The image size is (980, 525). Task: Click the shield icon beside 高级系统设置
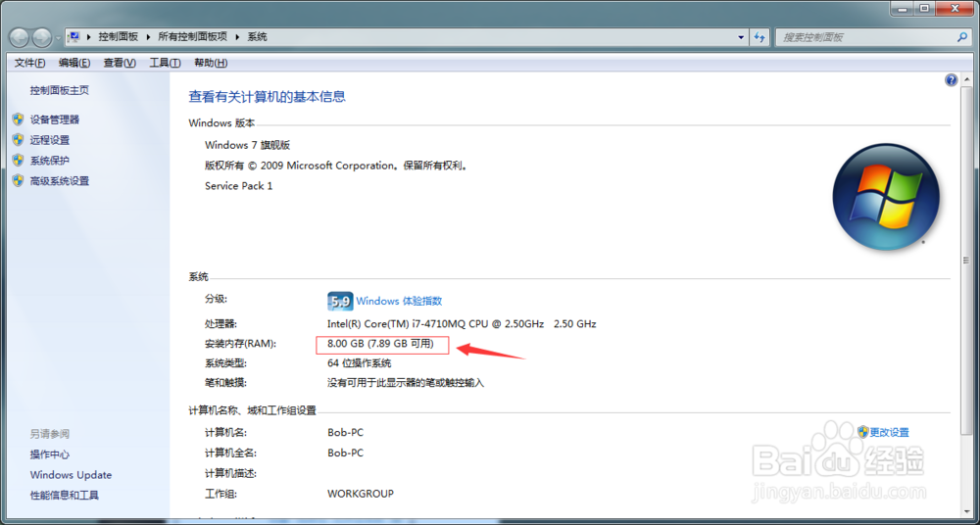[18, 181]
